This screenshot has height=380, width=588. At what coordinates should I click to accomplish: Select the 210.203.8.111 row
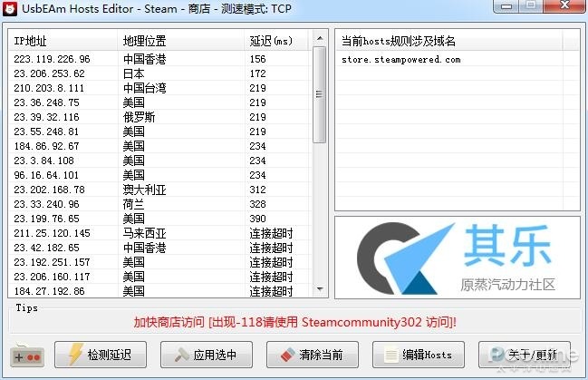(x=160, y=88)
